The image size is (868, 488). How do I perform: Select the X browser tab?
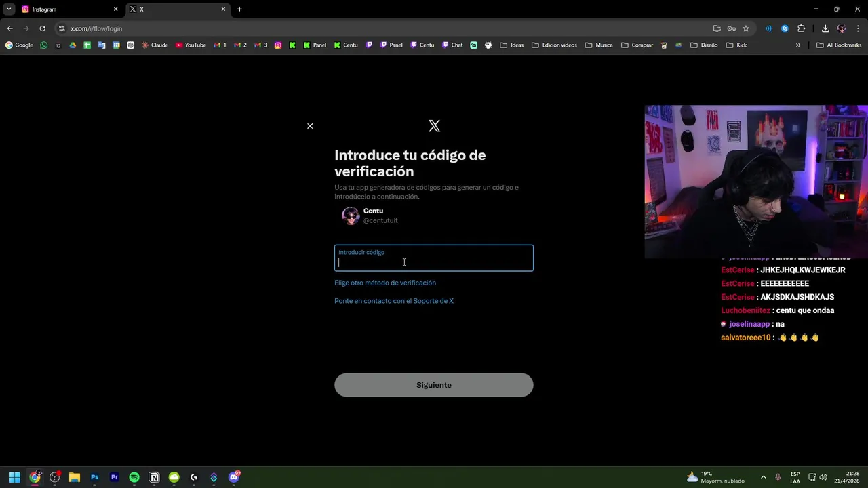pos(178,9)
